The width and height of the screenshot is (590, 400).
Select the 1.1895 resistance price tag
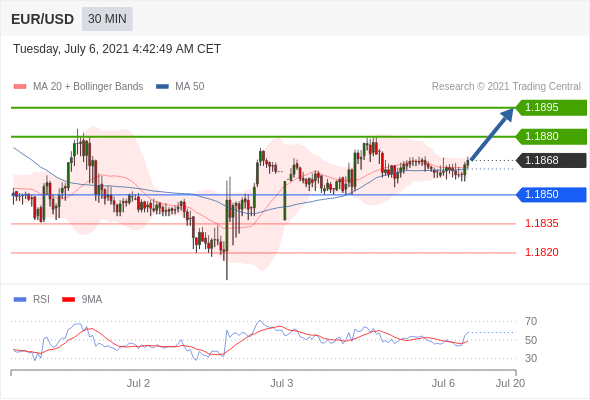[551, 108]
